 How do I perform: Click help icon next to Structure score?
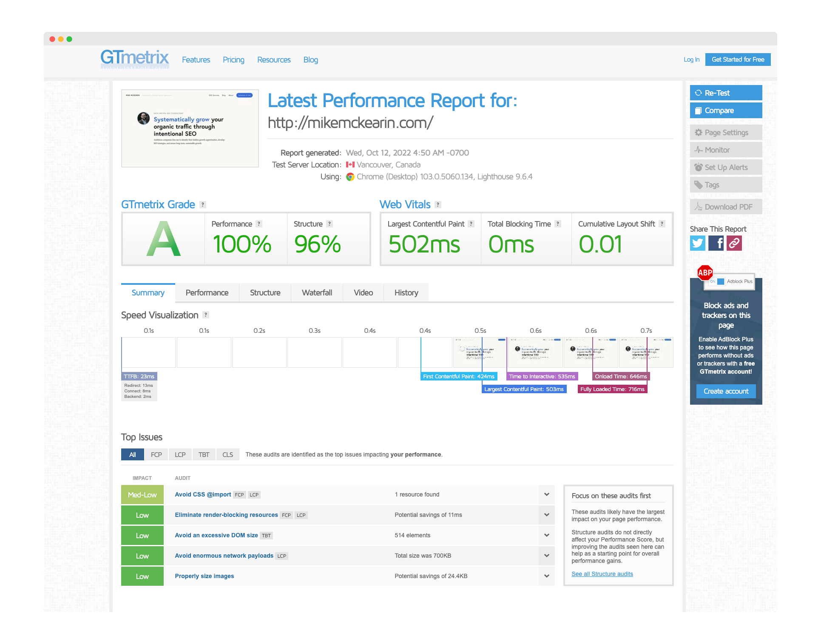coord(329,224)
